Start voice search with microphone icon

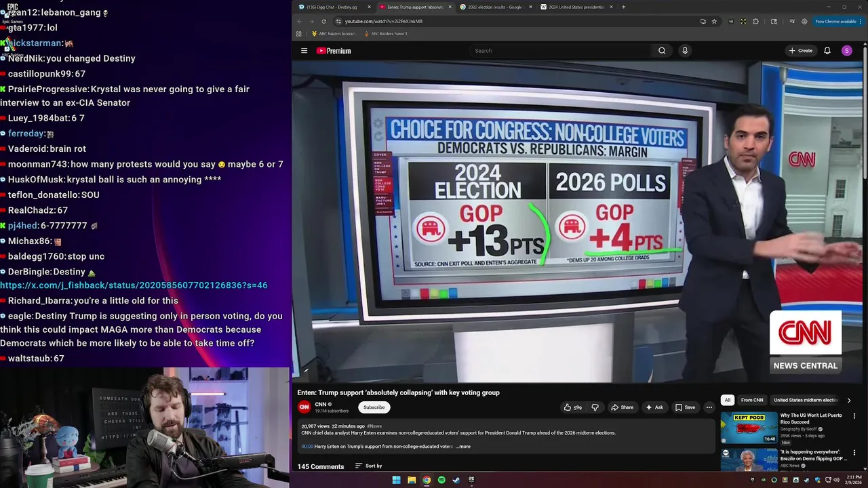685,51
